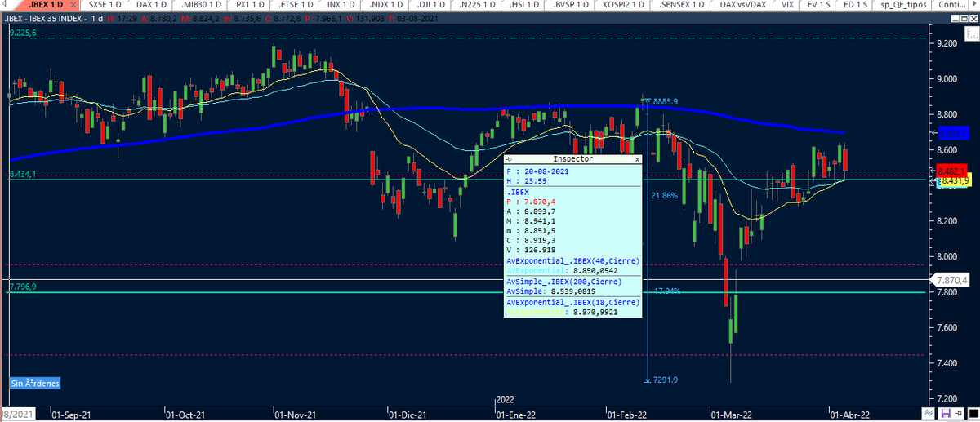Click the 17.94% retracement label
Screen dimensions: 980x422
[x=667, y=291]
